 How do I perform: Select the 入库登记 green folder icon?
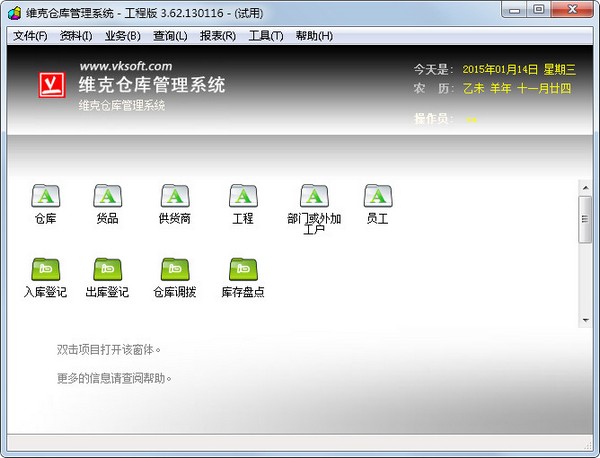pyautogui.click(x=46, y=269)
